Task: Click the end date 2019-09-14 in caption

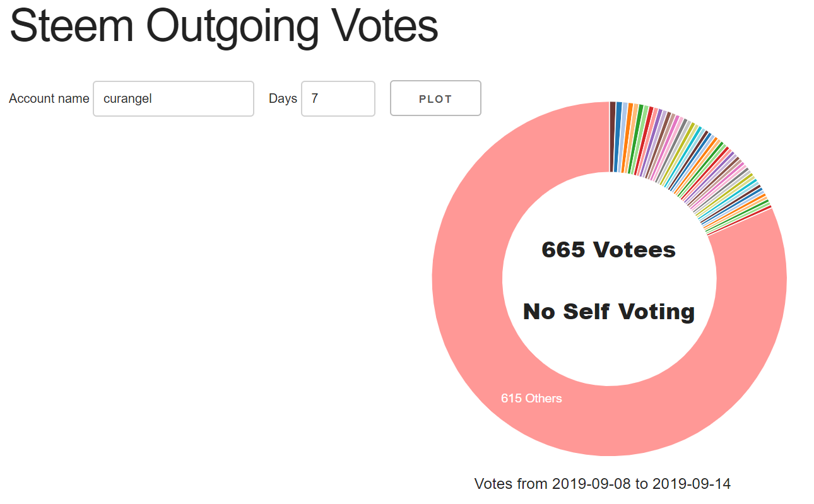Action: point(692,484)
